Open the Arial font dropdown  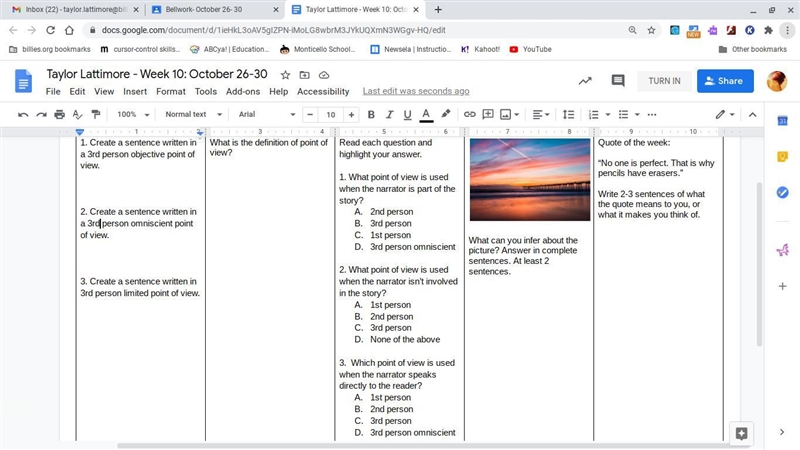[266, 115]
